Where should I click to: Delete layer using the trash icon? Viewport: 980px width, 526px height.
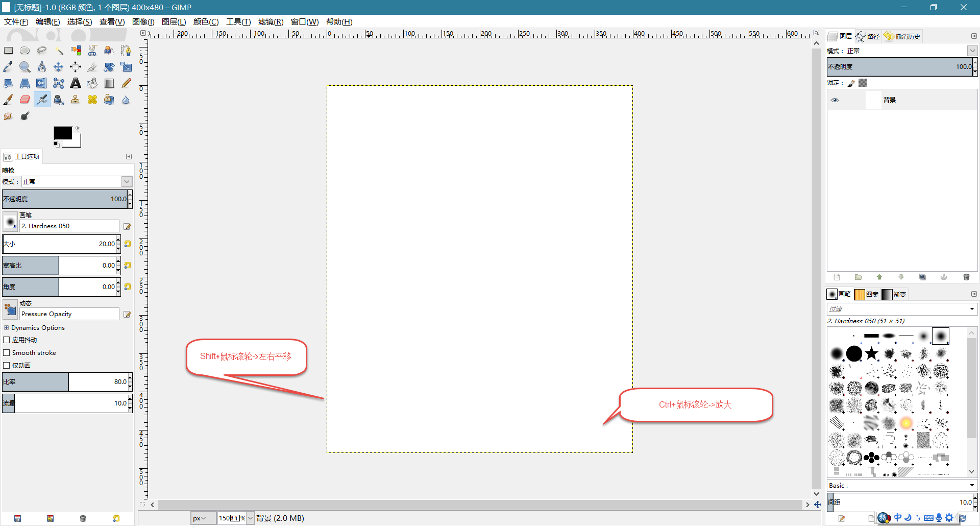click(x=966, y=277)
